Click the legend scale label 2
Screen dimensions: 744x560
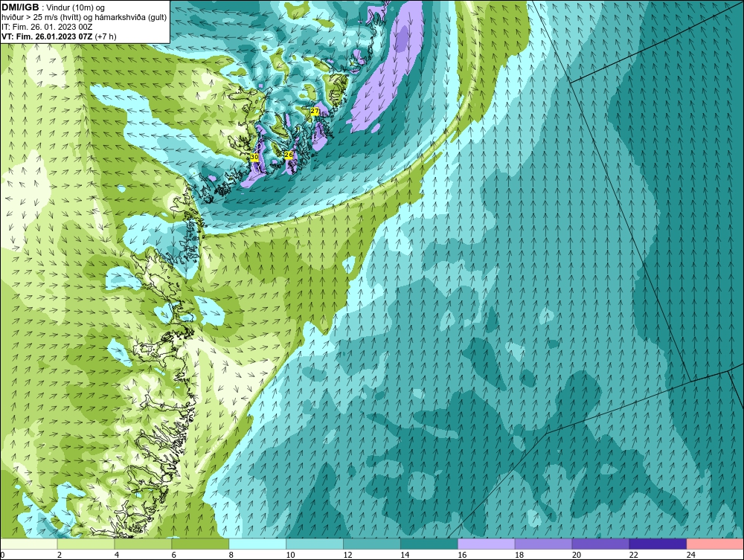tap(60, 555)
